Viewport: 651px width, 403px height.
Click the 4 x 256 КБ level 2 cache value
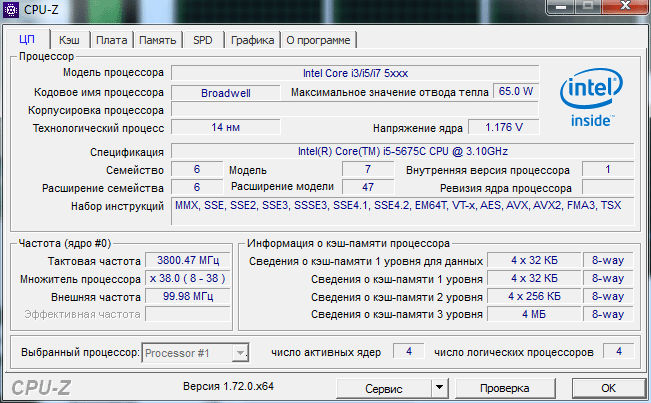534,296
